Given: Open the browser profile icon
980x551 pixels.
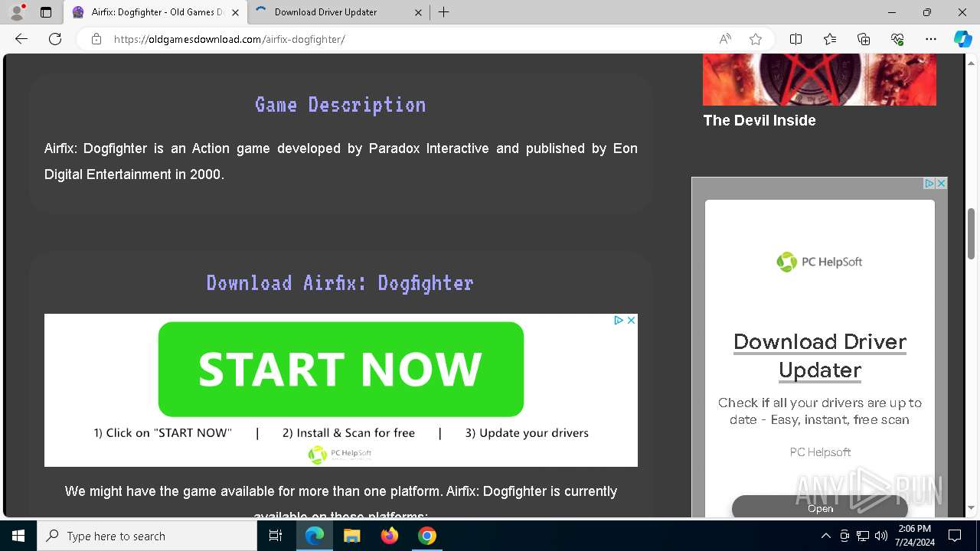Looking at the screenshot, I should point(17,12).
